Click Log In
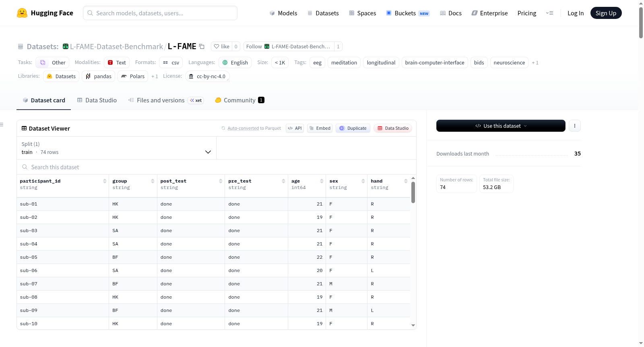The width and height of the screenshot is (644, 347). (576, 13)
